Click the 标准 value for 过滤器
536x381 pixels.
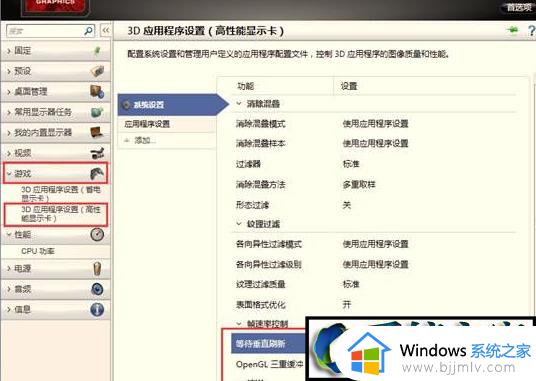pyautogui.click(x=351, y=164)
